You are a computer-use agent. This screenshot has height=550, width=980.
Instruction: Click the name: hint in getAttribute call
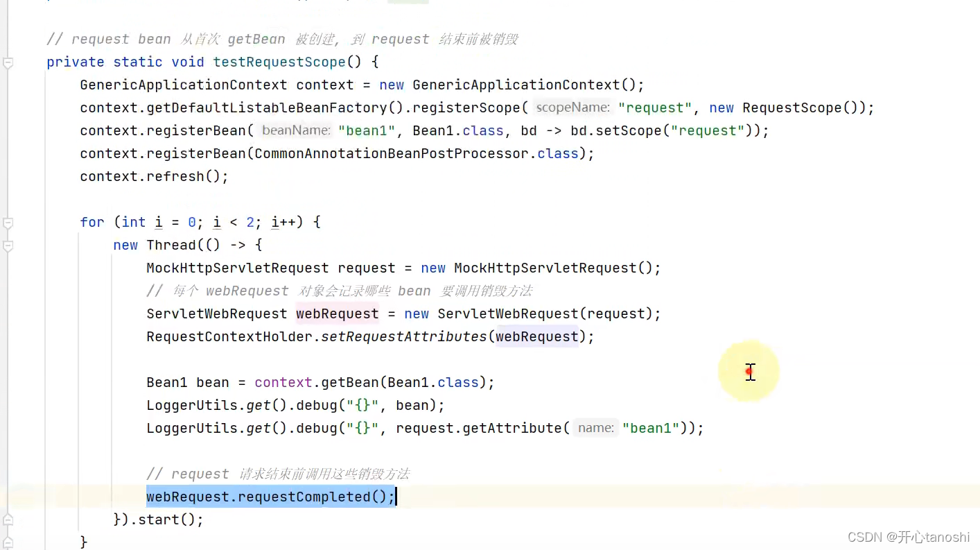point(596,428)
